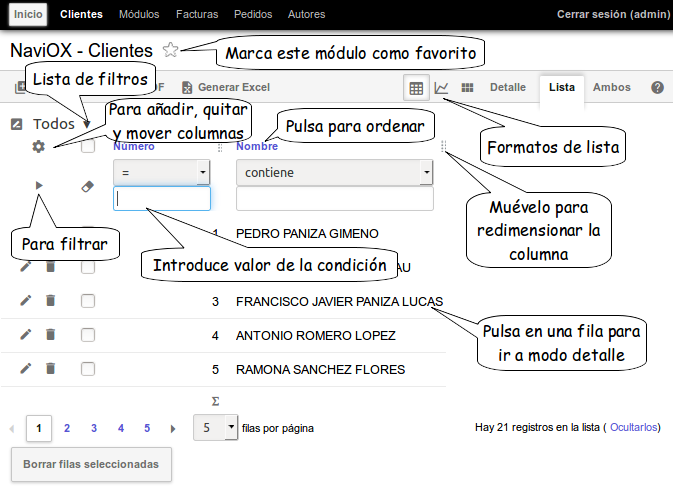The height and width of the screenshot is (486, 673).
Task: Go to page 3
Action: [94, 428]
